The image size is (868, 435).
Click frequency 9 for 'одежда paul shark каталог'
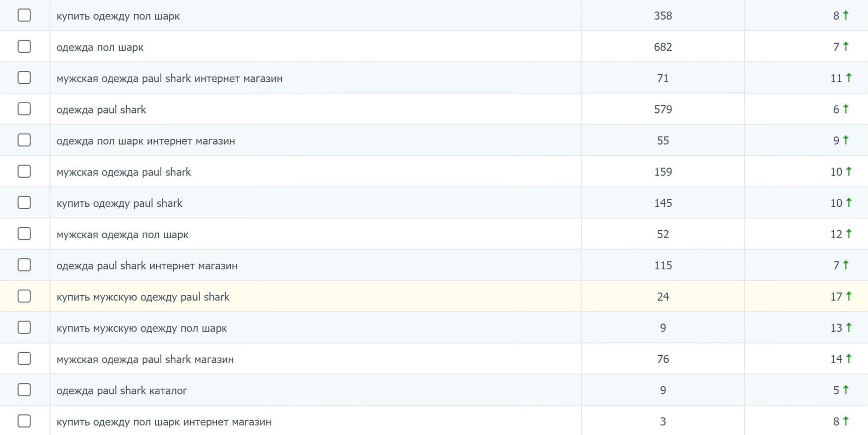click(x=663, y=391)
